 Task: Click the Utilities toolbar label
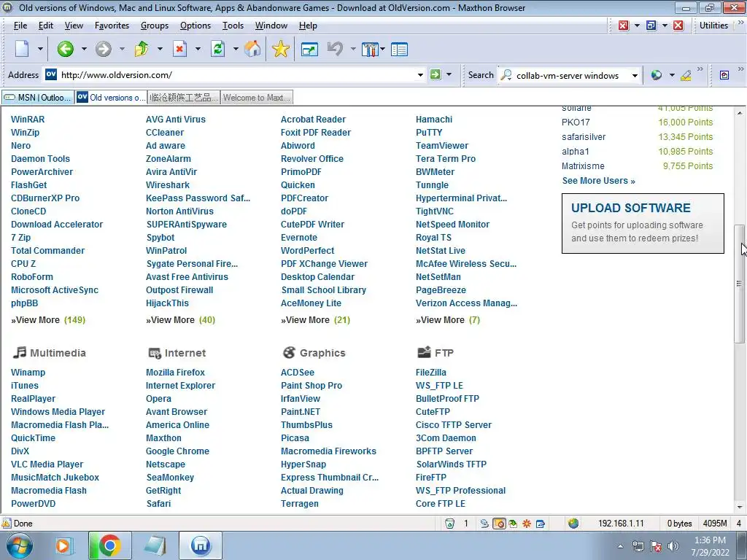(x=713, y=26)
